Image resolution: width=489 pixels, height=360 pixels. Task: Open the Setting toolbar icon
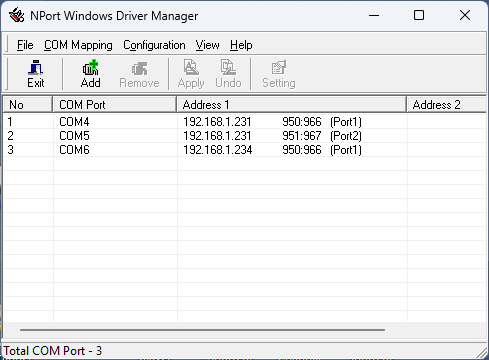tap(279, 74)
